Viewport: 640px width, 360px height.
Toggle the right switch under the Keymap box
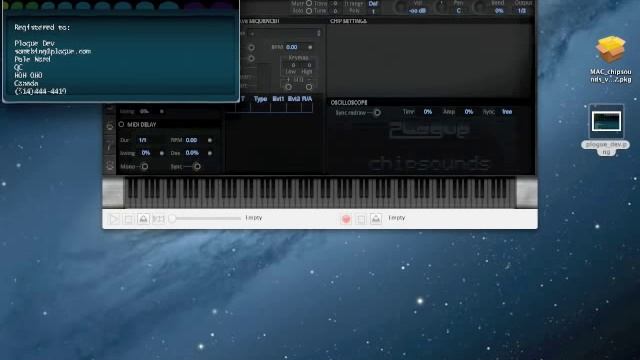pyautogui.click(x=309, y=87)
